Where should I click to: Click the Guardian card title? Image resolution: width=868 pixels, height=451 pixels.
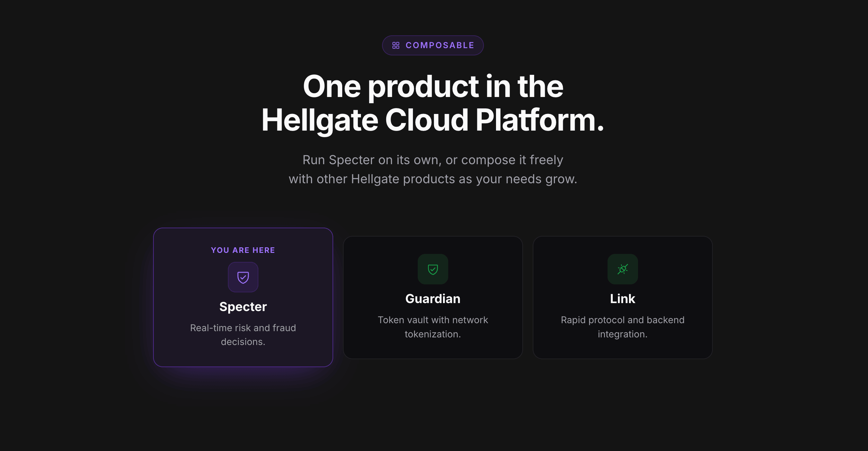click(433, 299)
